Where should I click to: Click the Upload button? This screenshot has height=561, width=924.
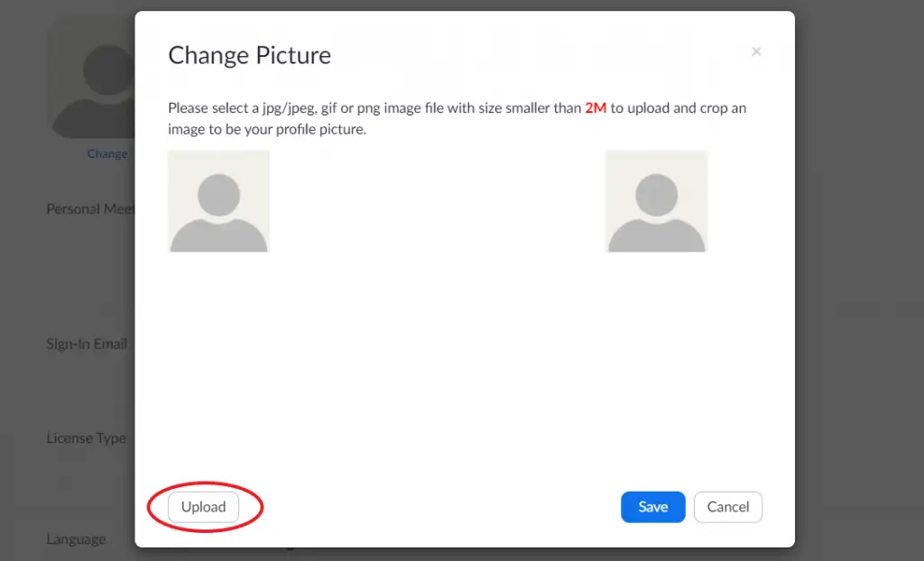(x=202, y=507)
